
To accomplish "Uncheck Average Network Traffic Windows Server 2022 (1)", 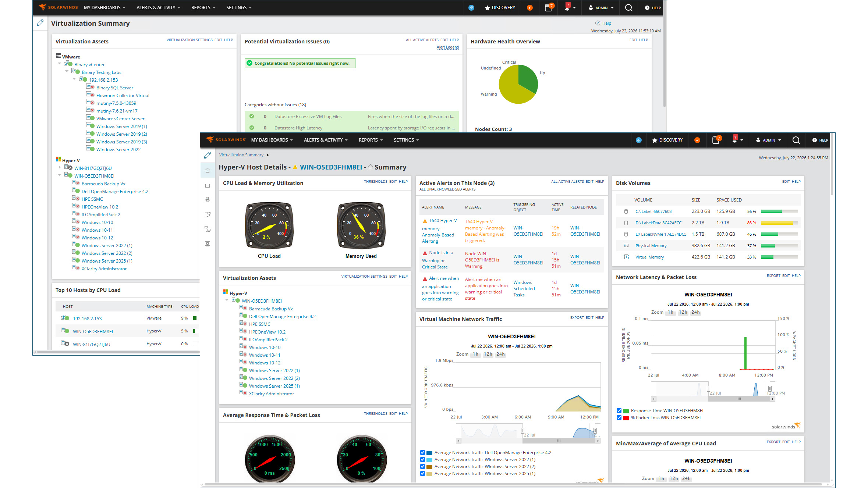I will pos(422,460).
